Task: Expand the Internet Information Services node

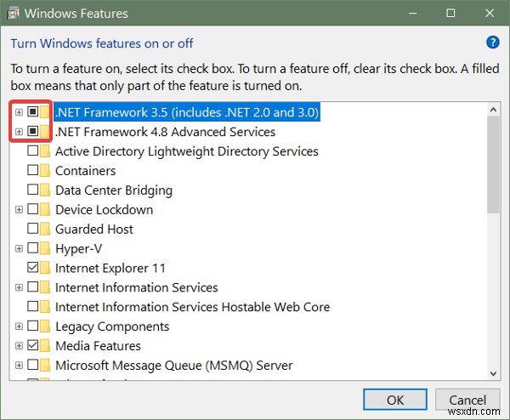Action: tap(19, 287)
